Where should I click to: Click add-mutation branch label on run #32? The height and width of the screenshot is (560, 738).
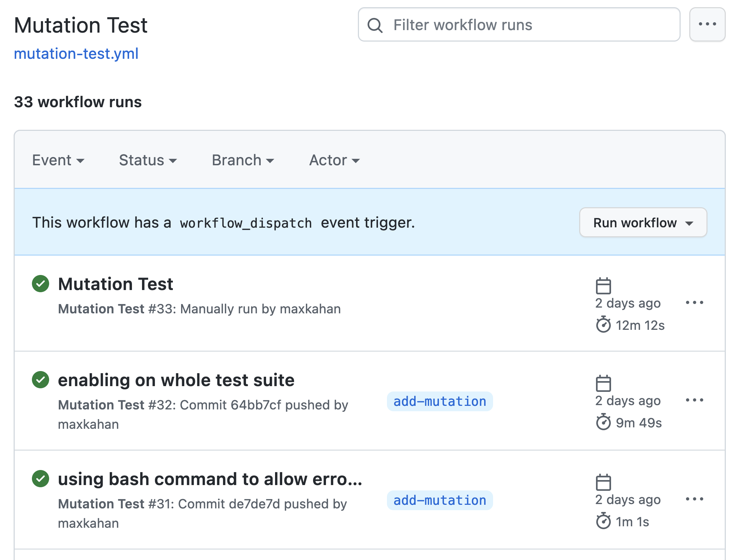pos(440,401)
